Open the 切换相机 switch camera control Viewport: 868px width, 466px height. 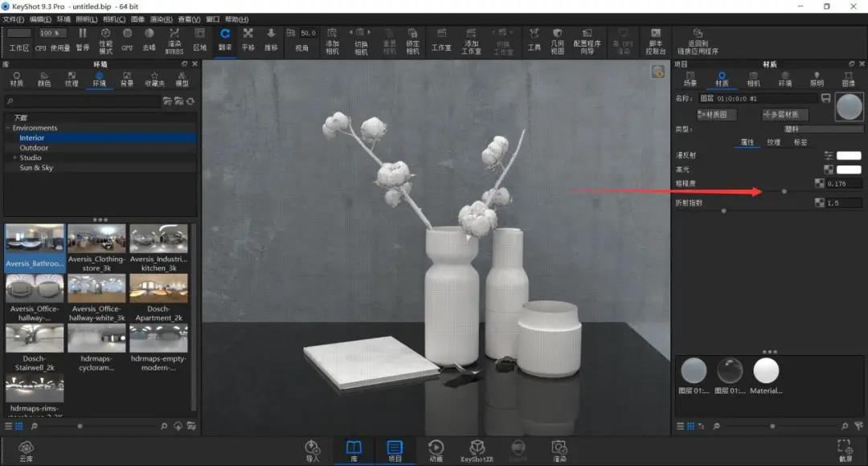361,41
